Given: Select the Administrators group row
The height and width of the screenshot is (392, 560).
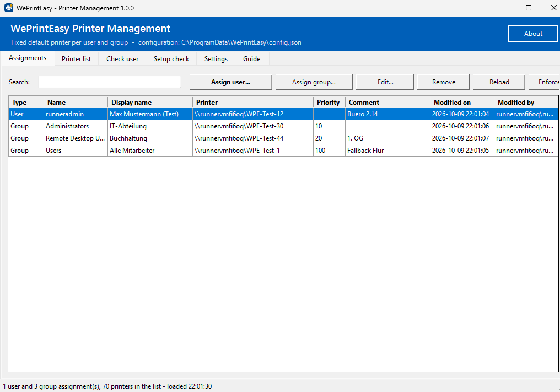Looking at the screenshot, I should (x=283, y=126).
